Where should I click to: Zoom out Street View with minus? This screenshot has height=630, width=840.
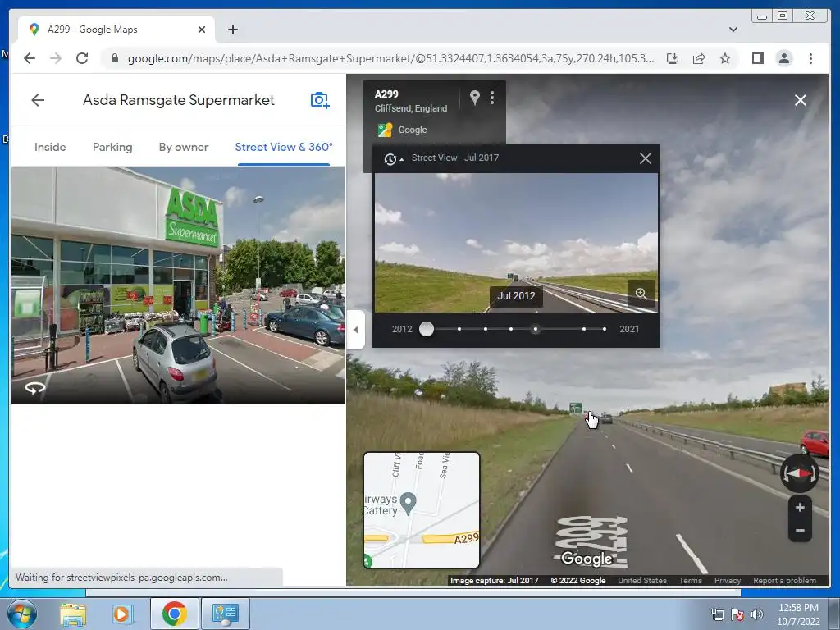[800, 531]
